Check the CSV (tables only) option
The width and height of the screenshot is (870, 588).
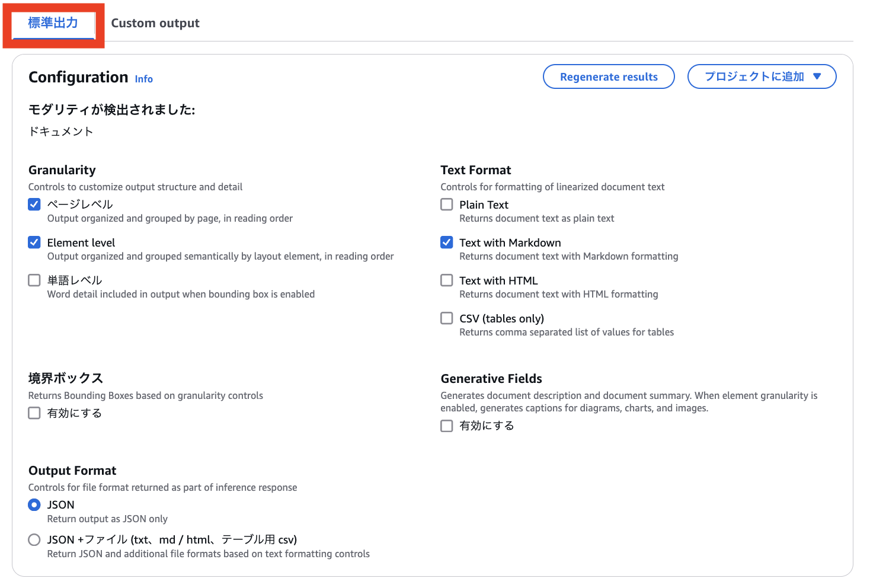click(x=447, y=318)
